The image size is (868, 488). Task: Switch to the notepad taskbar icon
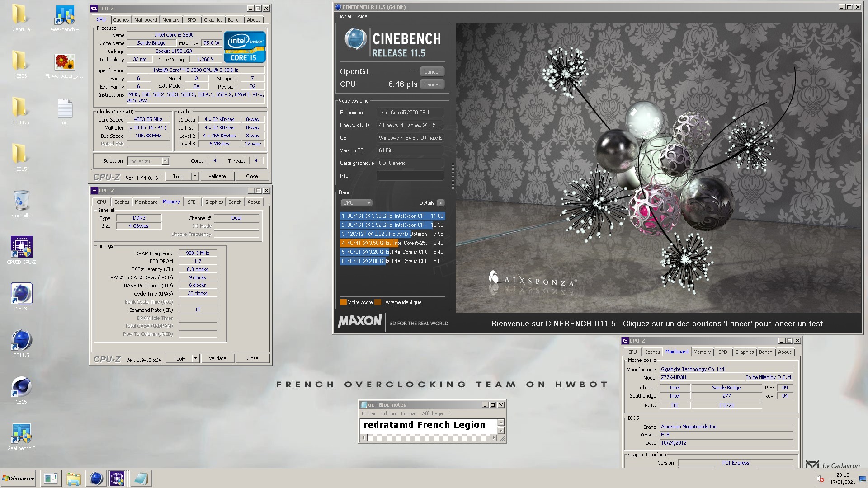click(x=141, y=479)
